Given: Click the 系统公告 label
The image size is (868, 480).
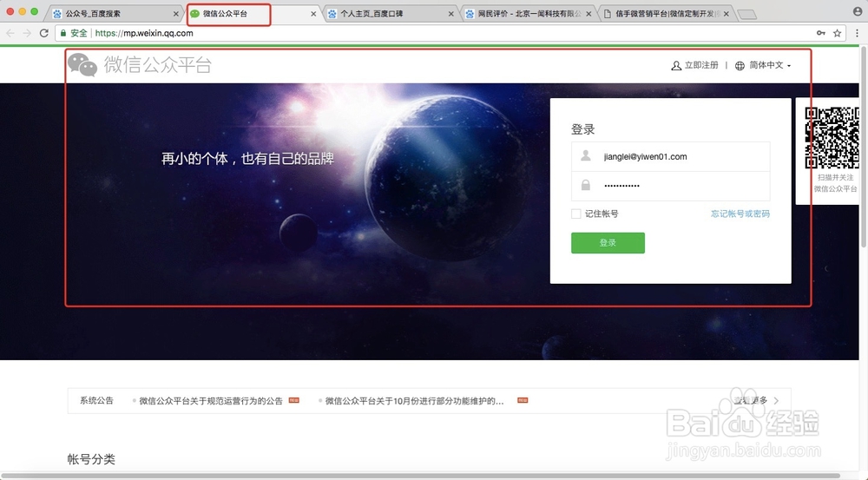Looking at the screenshot, I should click(x=96, y=400).
